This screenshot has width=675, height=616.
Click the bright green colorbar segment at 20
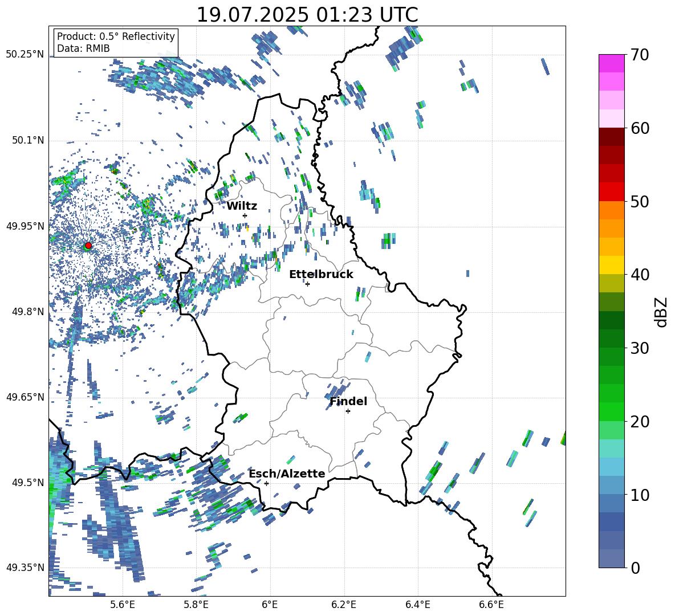pos(611,411)
